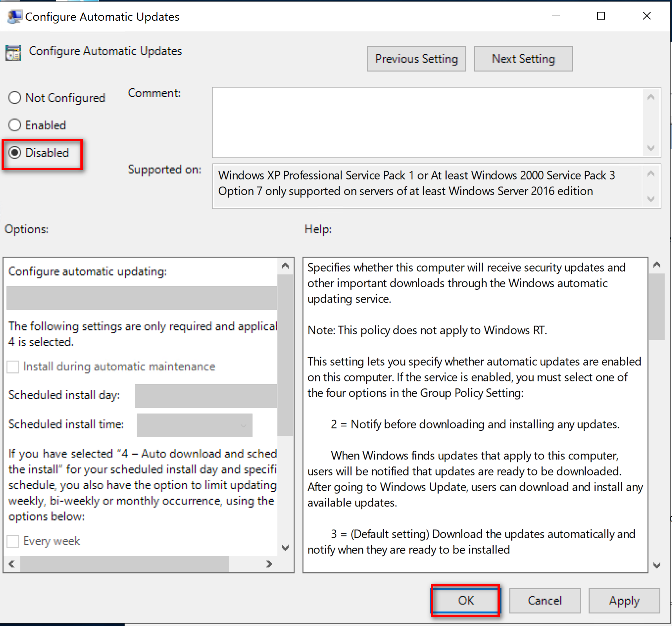Click Options pane horizontal scroll left arrow

pos(12,564)
